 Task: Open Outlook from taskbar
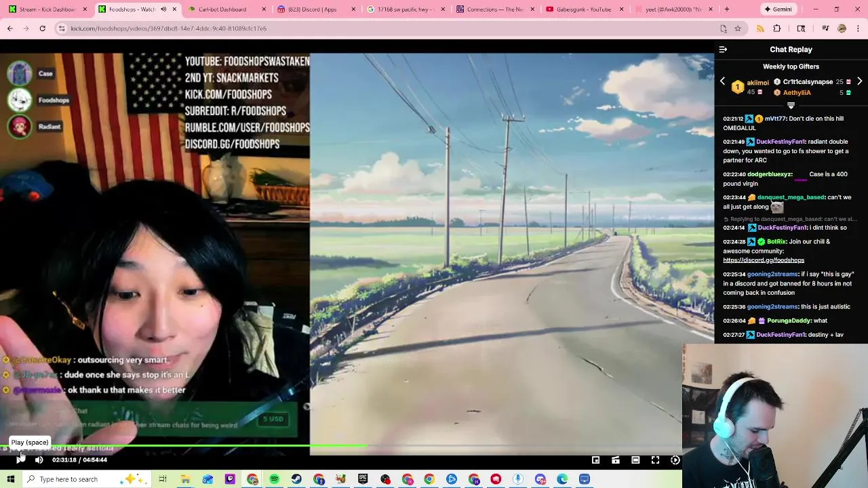[208, 479]
